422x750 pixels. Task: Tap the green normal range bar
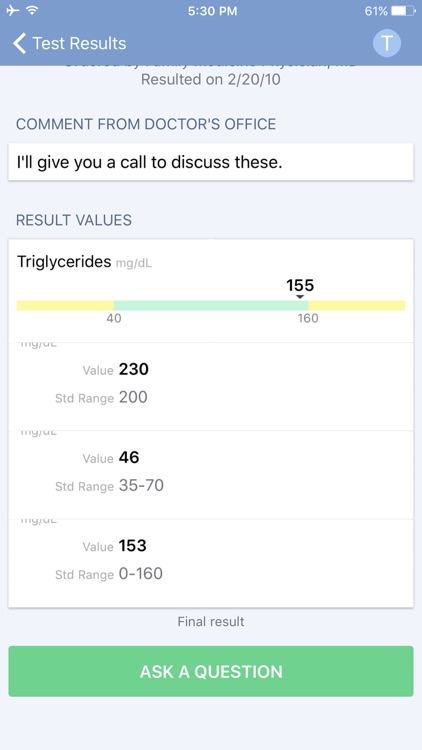211,305
